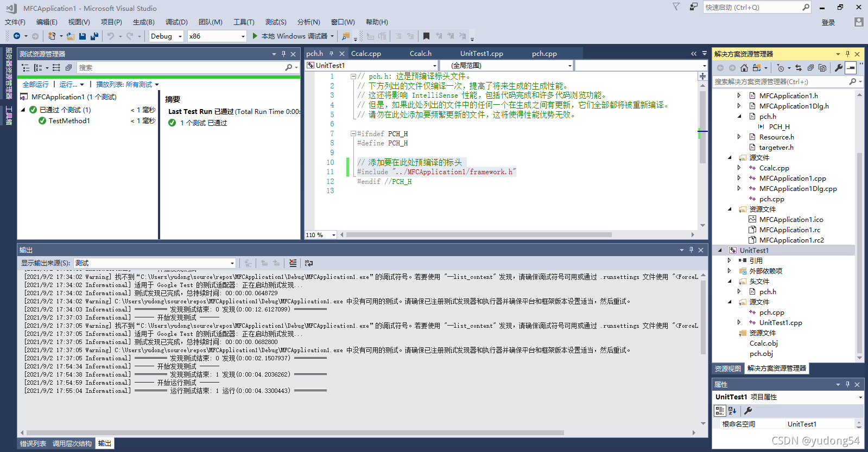Click the editor horizontal scrollbar
This screenshot has width=868, height=452.
click(479, 235)
